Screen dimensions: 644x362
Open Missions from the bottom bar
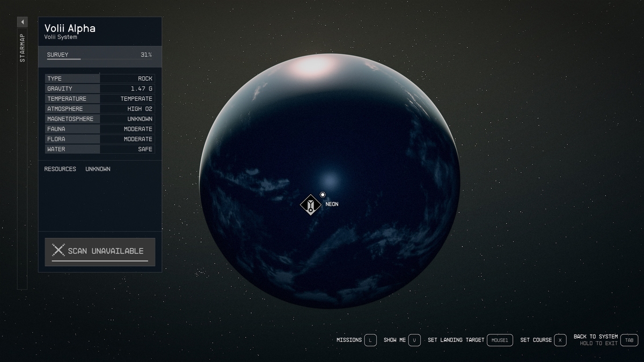coord(349,340)
